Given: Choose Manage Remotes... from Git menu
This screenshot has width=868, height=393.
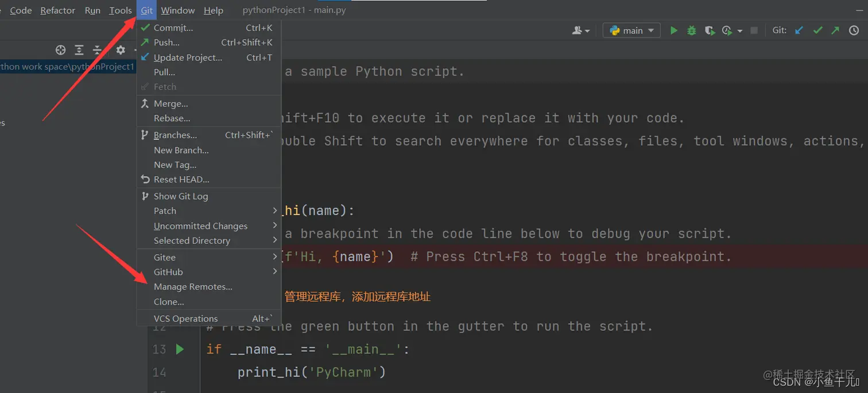Looking at the screenshot, I should (209, 287).
